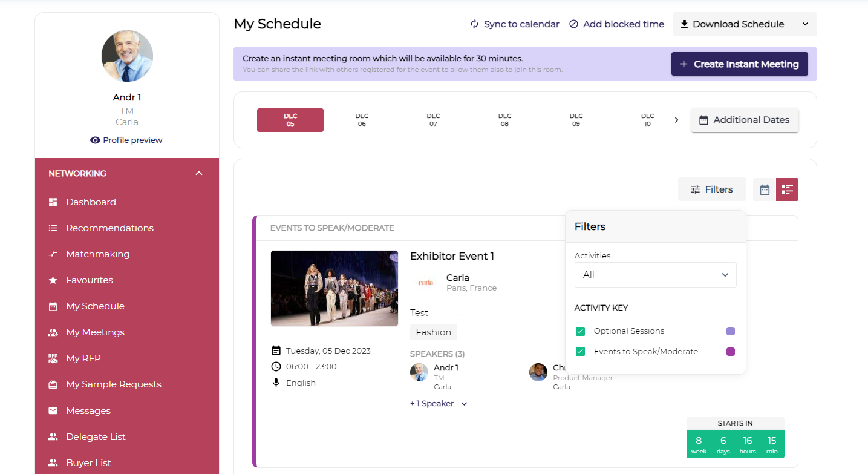Uncheck Events to Speak/Moderate checkbox
This screenshot has width=868, height=474.
[580, 352]
